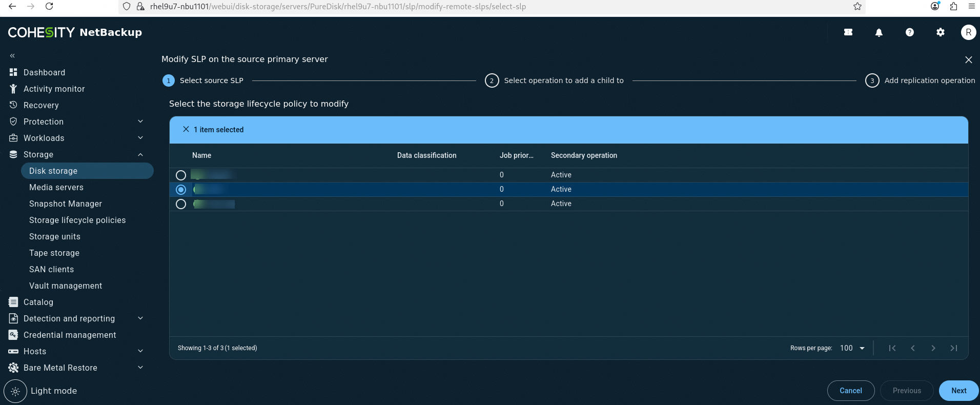Click the browser address bar URL
980x405 pixels.
click(x=338, y=7)
